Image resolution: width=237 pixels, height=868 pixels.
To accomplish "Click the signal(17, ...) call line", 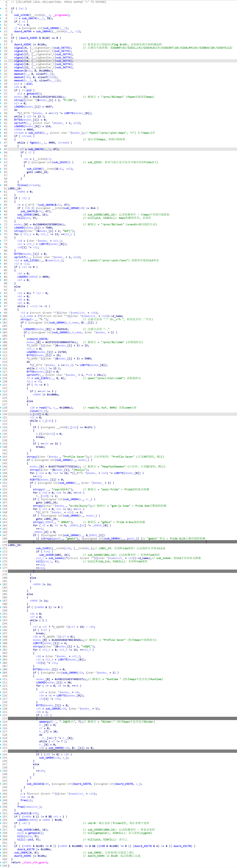I will click(x=44, y=54).
